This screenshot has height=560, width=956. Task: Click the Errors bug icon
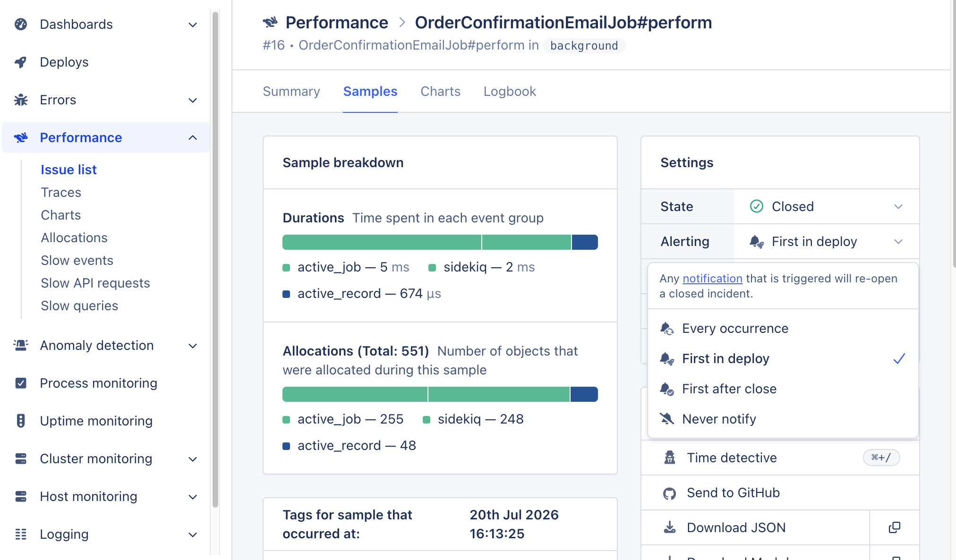[x=21, y=100]
